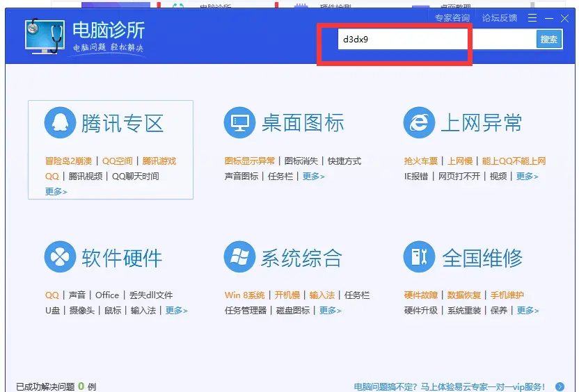
Task: Open 论坛反馈 in the top bar
Action: 499,17
